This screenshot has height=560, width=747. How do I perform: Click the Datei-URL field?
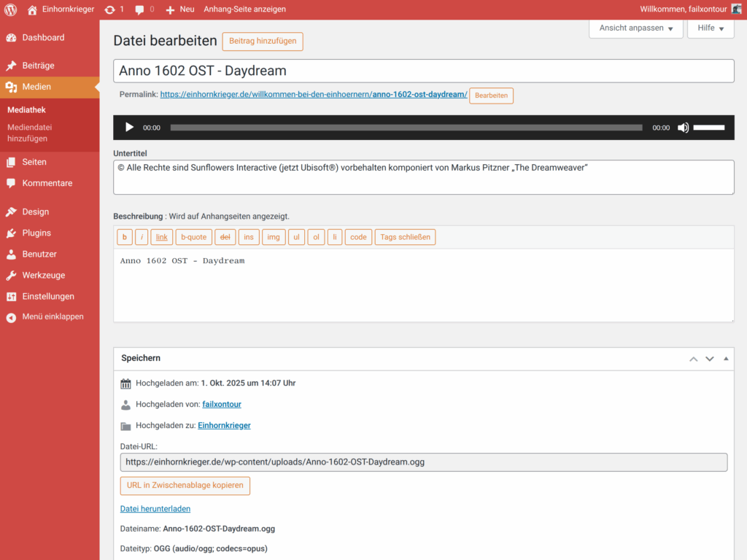coord(424,462)
